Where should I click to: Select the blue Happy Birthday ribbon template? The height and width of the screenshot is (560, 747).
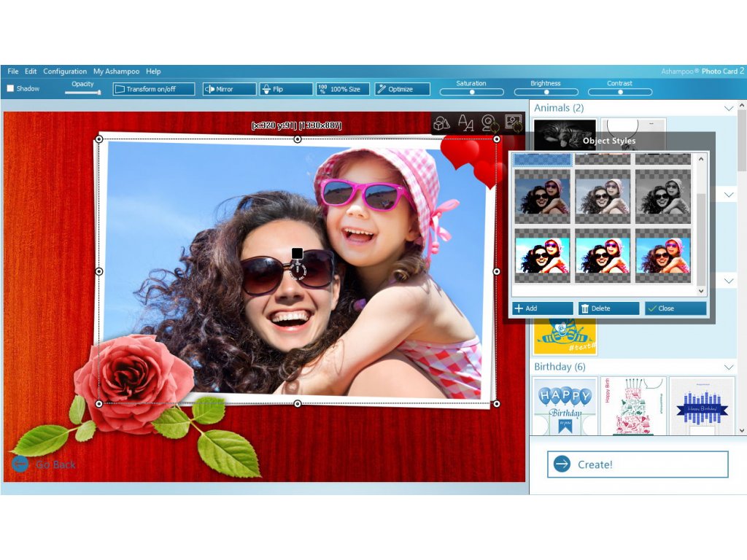702,406
